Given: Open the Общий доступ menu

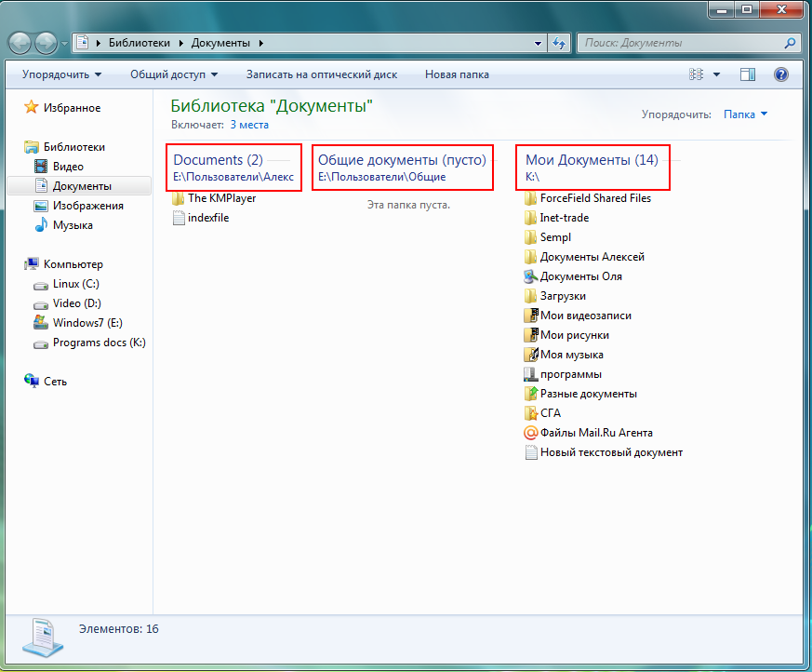Looking at the screenshot, I should coord(174,74).
